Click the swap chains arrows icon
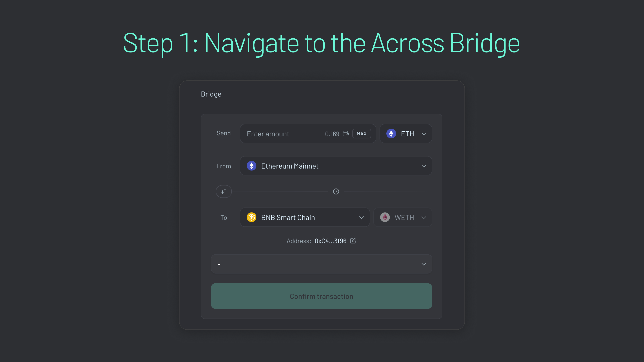Viewport: 644px width, 362px height. [224, 191]
